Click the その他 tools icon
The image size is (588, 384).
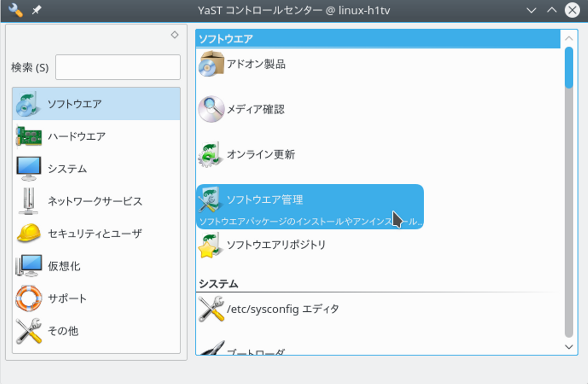(x=28, y=331)
